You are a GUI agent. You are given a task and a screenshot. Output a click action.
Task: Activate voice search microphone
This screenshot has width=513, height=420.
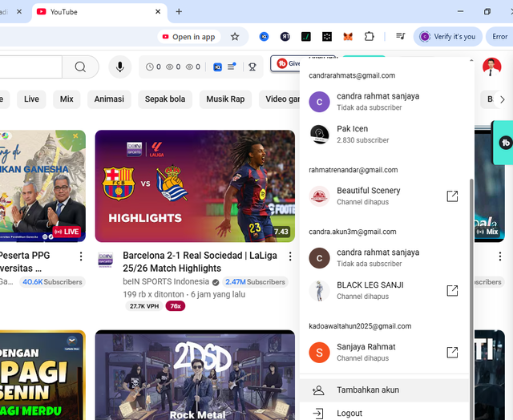(x=119, y=67)
